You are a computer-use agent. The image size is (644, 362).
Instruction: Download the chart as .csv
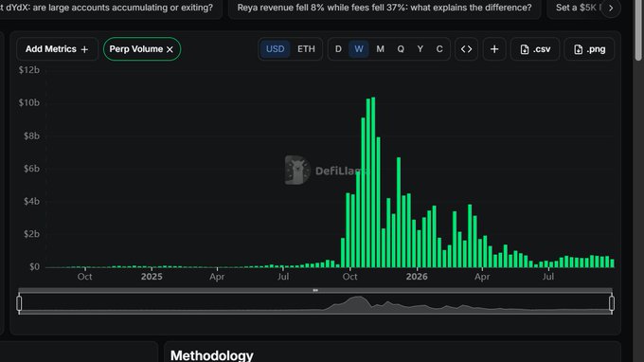click(x=535, y=49)
